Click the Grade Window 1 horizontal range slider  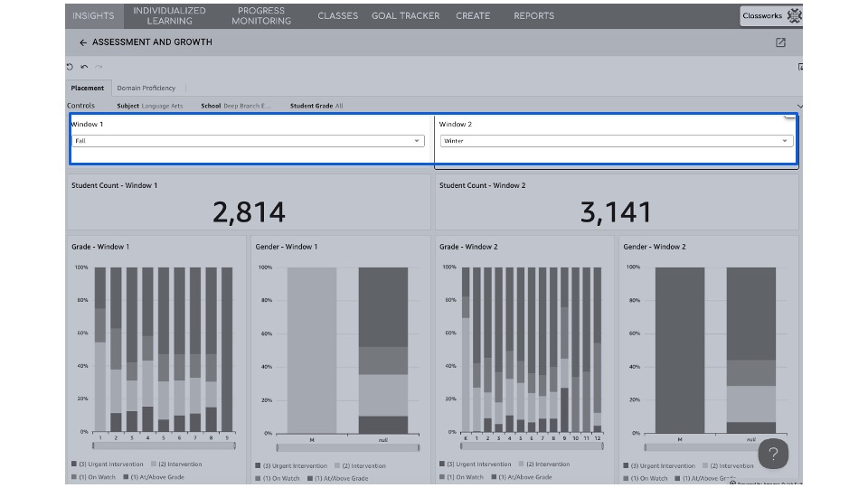(x=163, y=446)
